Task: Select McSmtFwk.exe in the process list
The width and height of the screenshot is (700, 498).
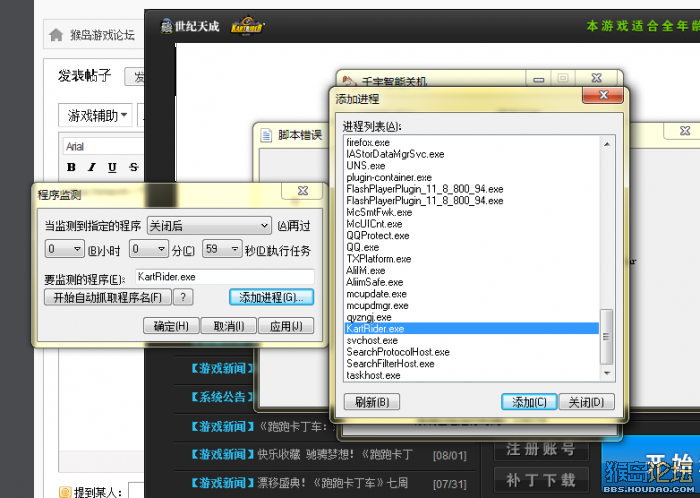Action: pyautogui.click(x=472, y=212)
